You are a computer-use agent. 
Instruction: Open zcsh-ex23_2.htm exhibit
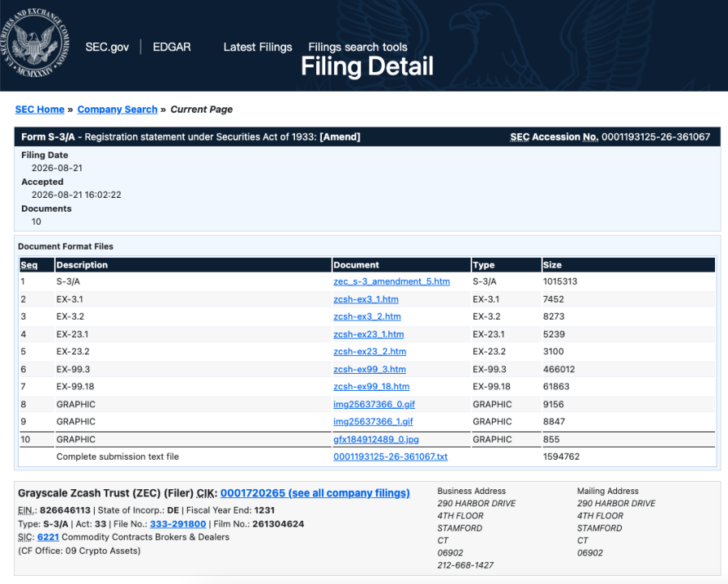(x=370, y=351)
